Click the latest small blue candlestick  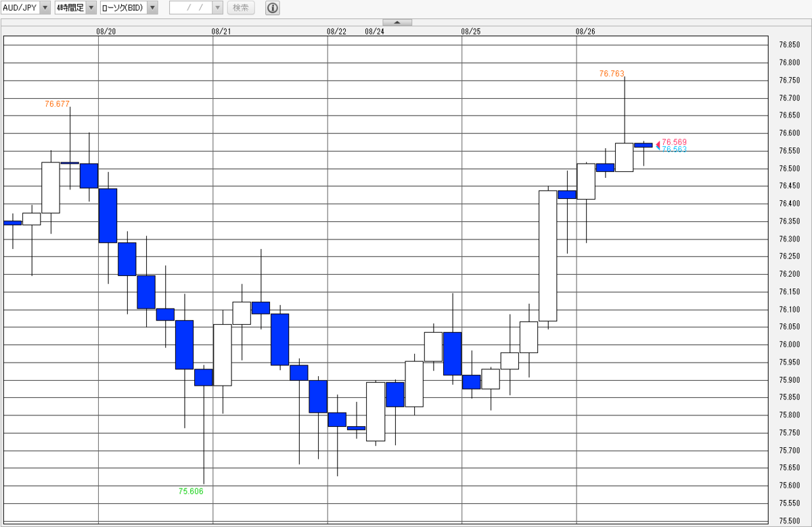pos(644,145)
